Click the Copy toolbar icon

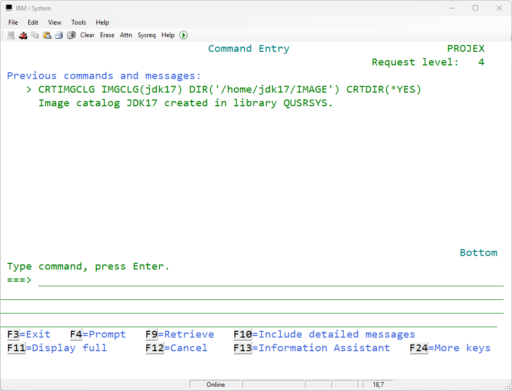coord(35,35)
